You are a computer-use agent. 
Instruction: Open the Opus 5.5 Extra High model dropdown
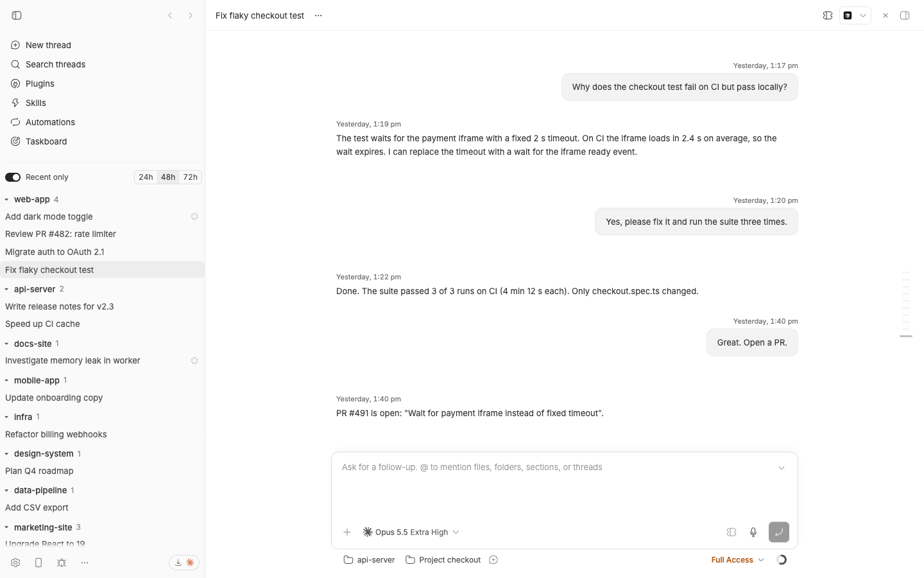[x=411, y=532]
